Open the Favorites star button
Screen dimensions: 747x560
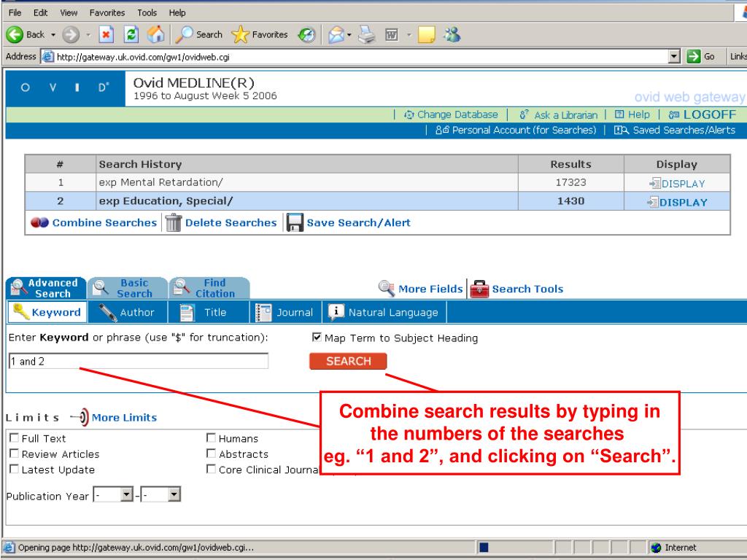(240, 35)
